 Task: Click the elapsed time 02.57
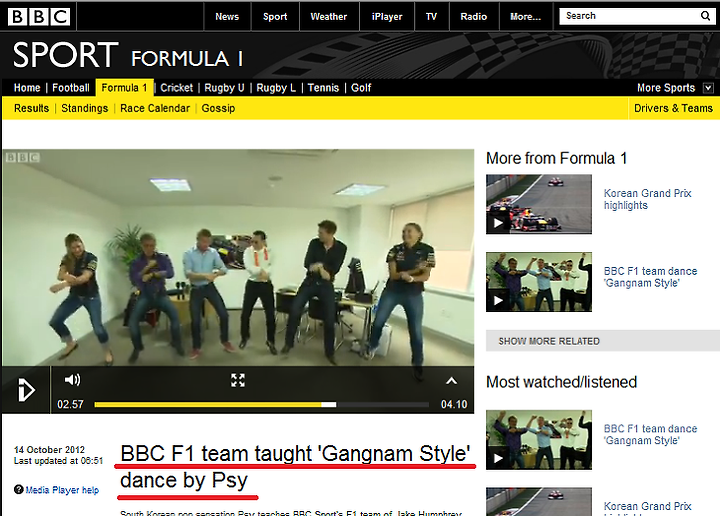(x=70, y=404)
